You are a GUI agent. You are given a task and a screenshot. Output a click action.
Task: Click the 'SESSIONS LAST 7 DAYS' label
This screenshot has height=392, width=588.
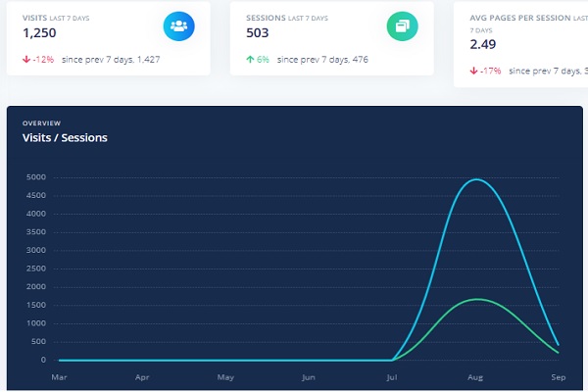pos(287,18)
